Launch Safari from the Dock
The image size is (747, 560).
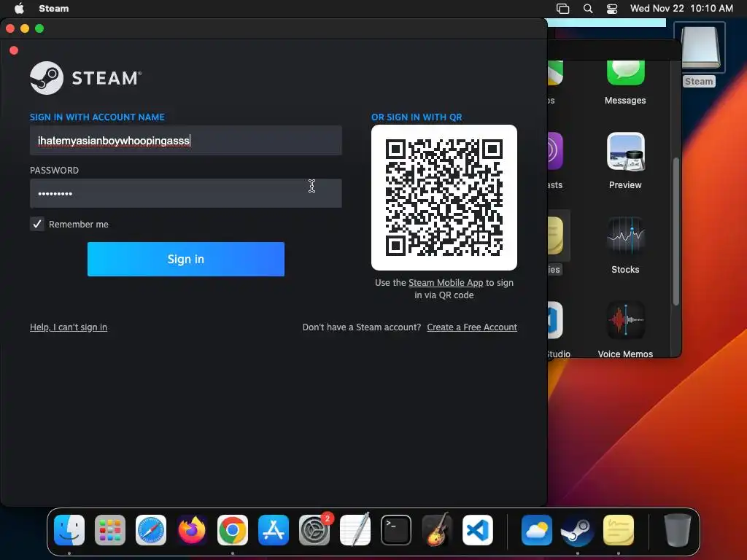tap(151, 530)
